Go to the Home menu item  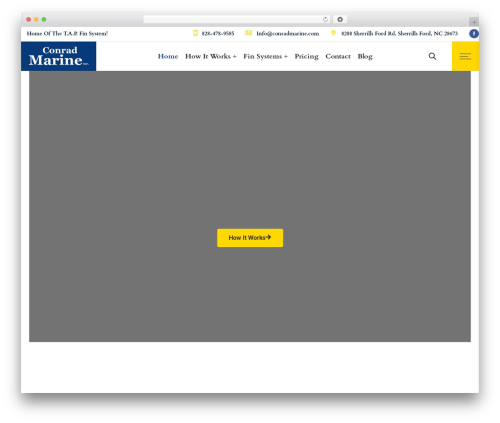[168, 56]
